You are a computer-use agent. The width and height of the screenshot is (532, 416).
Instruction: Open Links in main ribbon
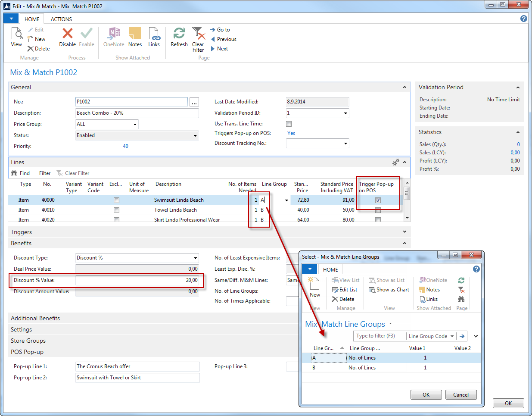point(154,34)
